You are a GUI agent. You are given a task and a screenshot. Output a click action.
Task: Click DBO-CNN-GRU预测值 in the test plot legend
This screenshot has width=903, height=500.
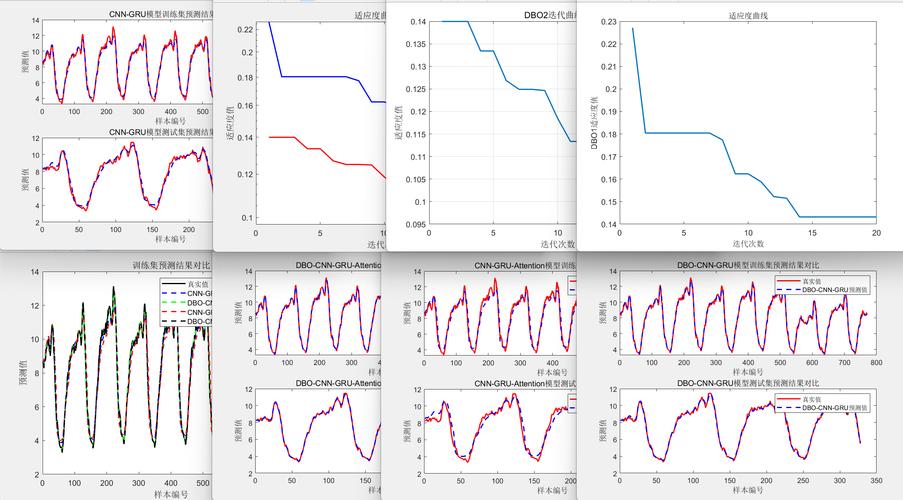tap(834, 408)
